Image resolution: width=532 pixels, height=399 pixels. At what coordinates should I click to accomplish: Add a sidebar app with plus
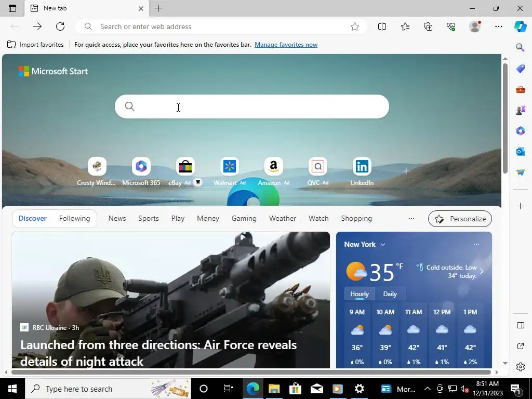520,206
